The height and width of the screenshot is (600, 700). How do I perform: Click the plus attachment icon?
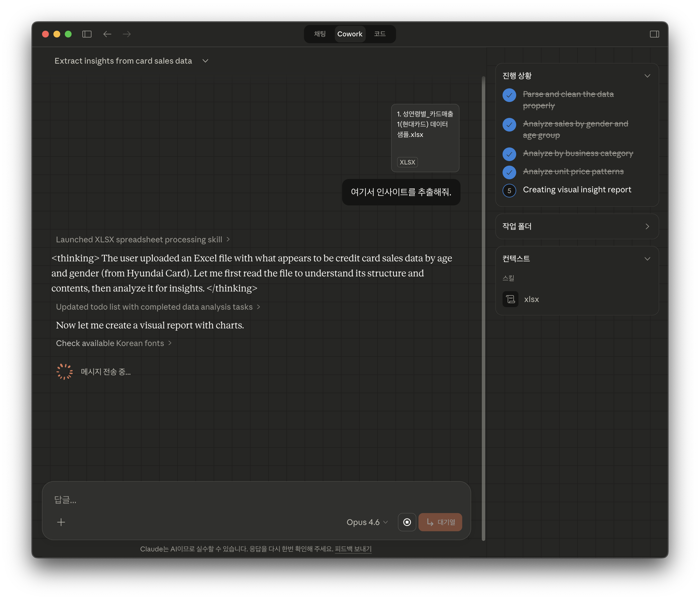coord(61,522)
